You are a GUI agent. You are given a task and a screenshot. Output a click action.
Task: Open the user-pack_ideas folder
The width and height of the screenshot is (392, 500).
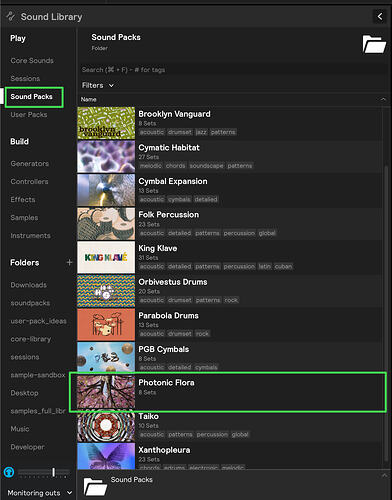pos(38,321)
